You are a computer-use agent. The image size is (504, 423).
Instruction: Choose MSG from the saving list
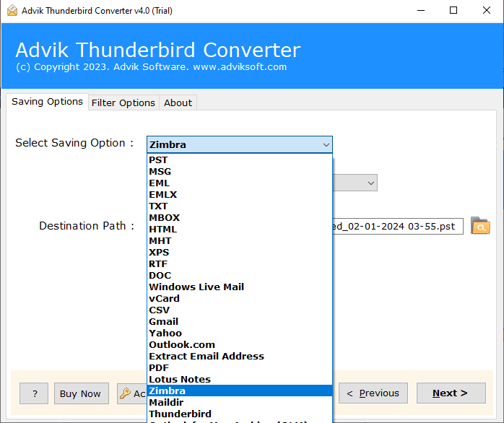click(240, 172)
